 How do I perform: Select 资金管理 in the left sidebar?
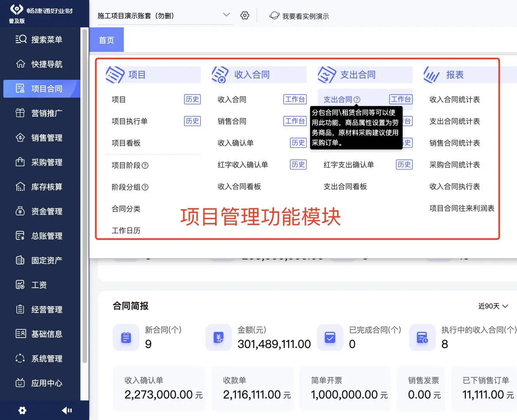point(41,211)
